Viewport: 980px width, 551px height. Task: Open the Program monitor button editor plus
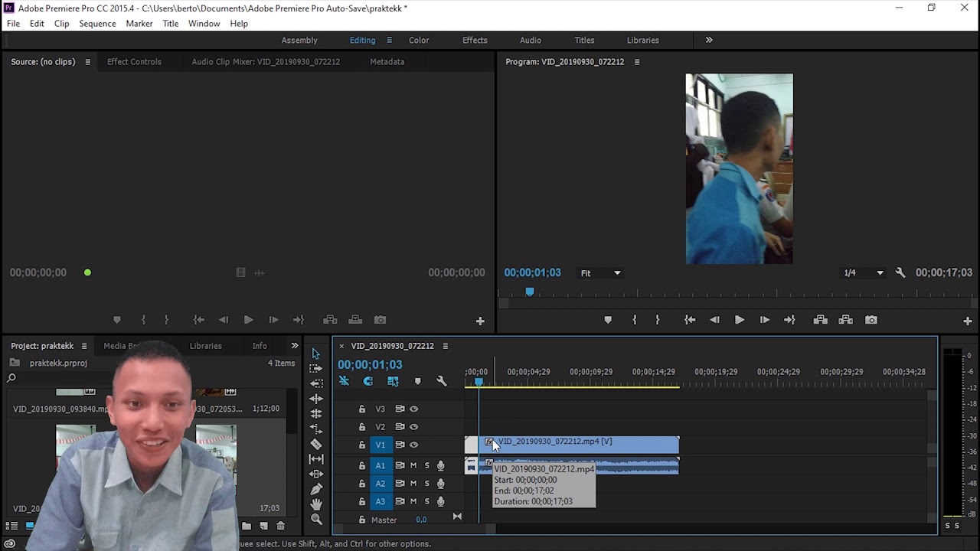pyautogui.click(x=968, y=321)
